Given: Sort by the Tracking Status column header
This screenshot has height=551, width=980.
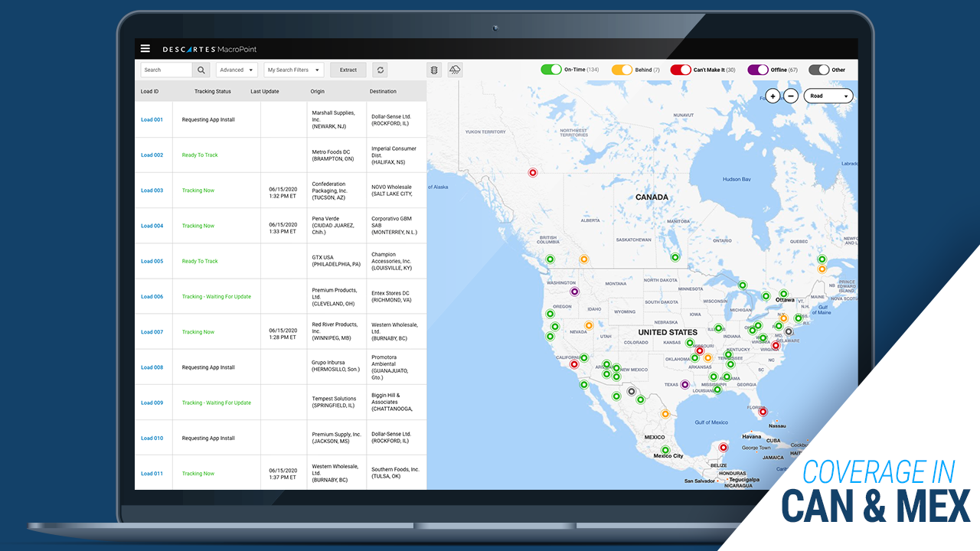Looking at the screenshot, I should coord(212,91).
